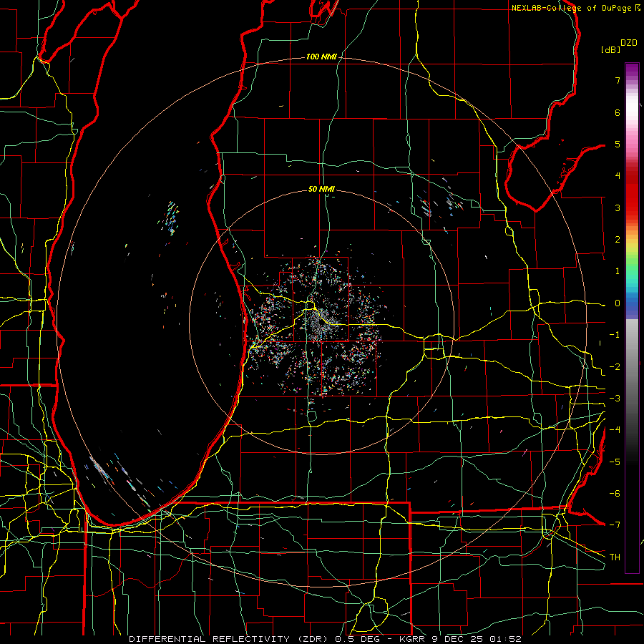Click the '-5' value on the color scale
The image size is (644, 644).
pyautogui.click(x=615, y=462)
